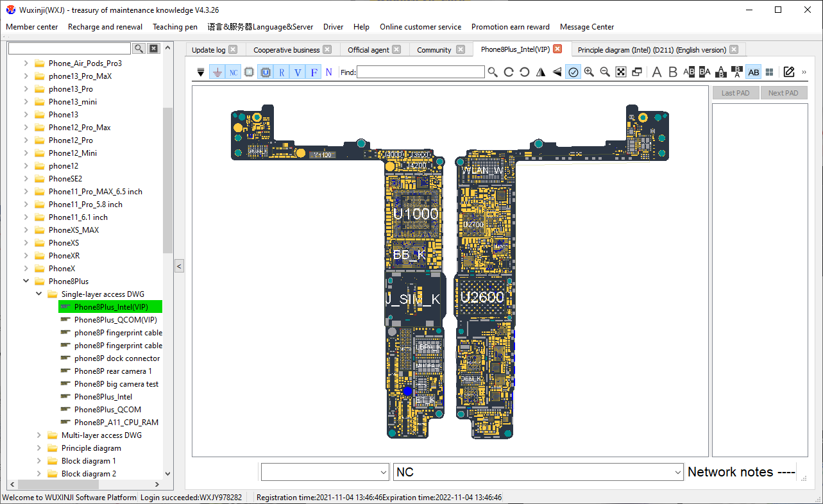The width and height of the screenshot is (823, 504).
Task: Open the NC network dropdown
Action: pos(677,473)
